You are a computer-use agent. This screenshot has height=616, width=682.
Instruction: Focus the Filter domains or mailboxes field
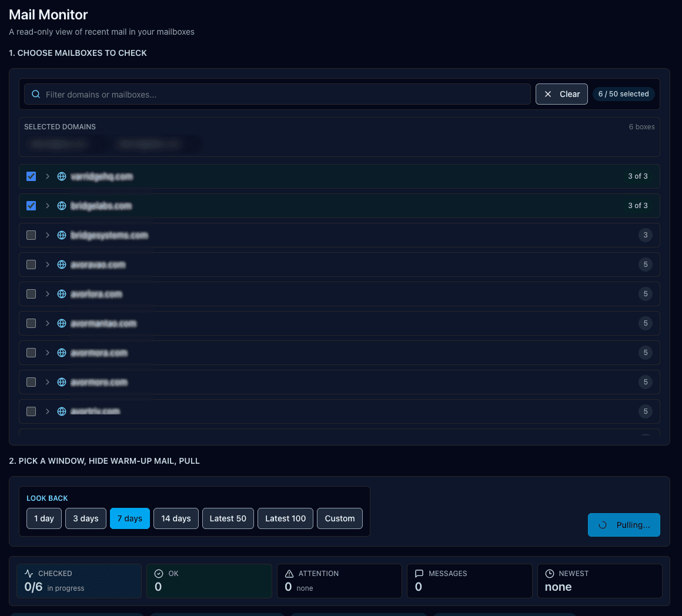point(278,94)
